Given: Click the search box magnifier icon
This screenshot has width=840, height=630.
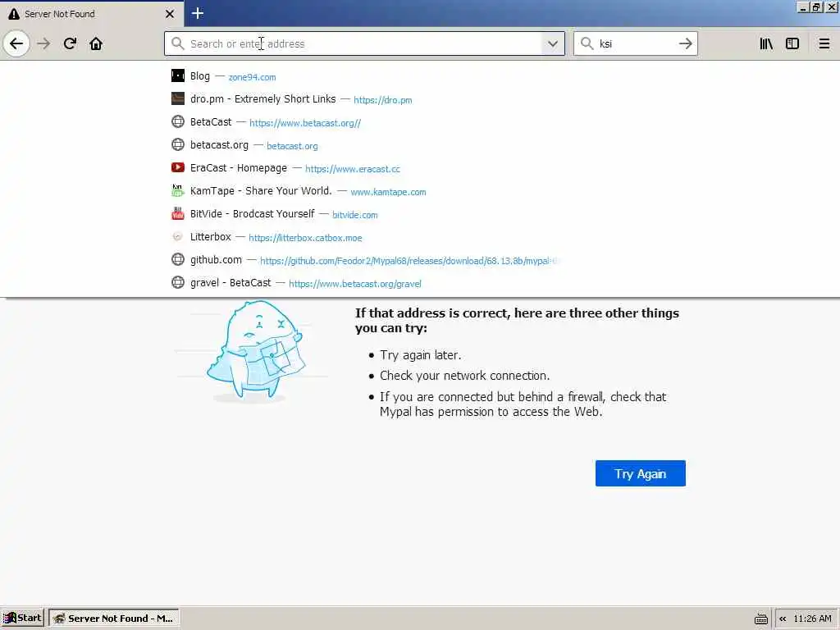Looking at the screenshot, I should [587, 43].
